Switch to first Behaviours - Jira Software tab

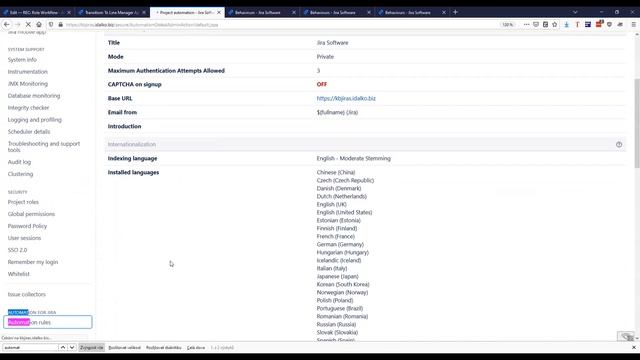coord(262,12)
